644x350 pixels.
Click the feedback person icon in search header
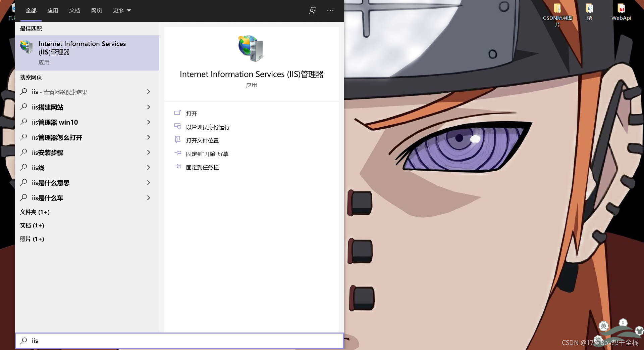313,10
